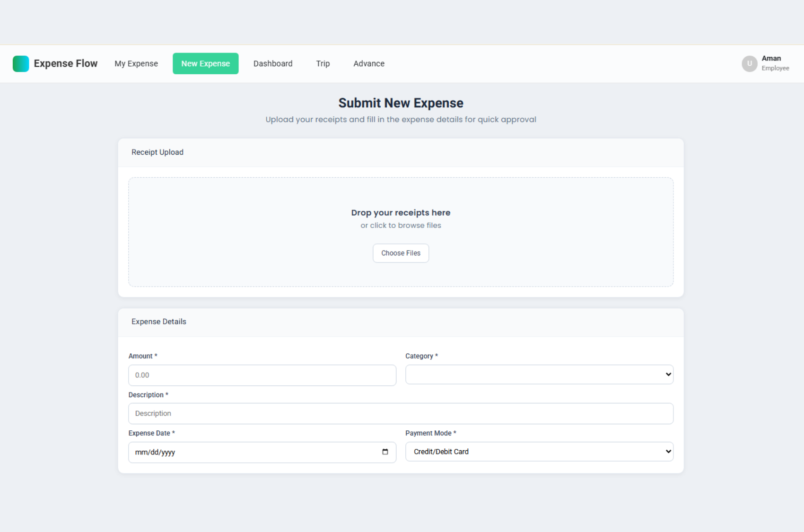The width and height of the screenshot is (804, 532).
Task: Click the Employee role label
Action: pyautogui.click(x=775, y=68)
